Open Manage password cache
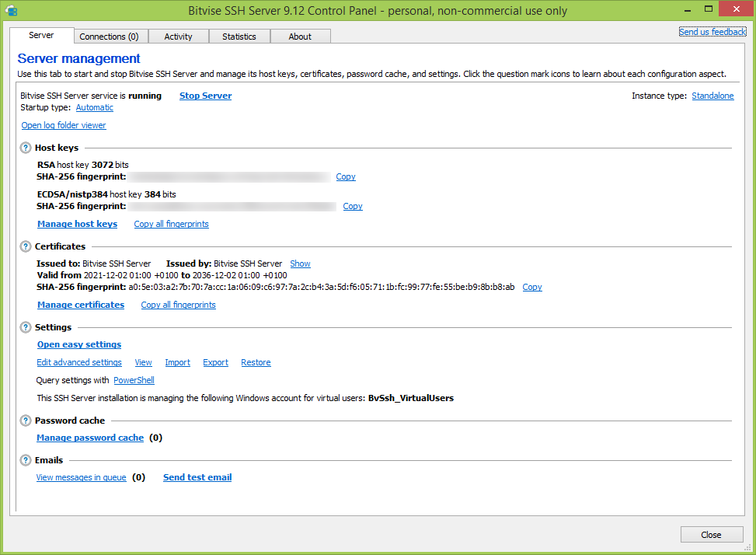 tap(90, 438)
